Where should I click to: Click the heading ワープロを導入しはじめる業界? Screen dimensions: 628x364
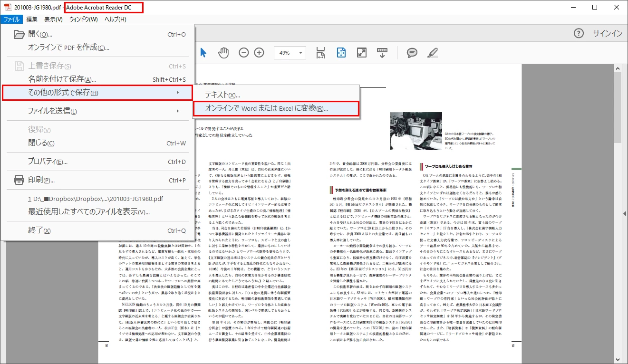point(448,167)
